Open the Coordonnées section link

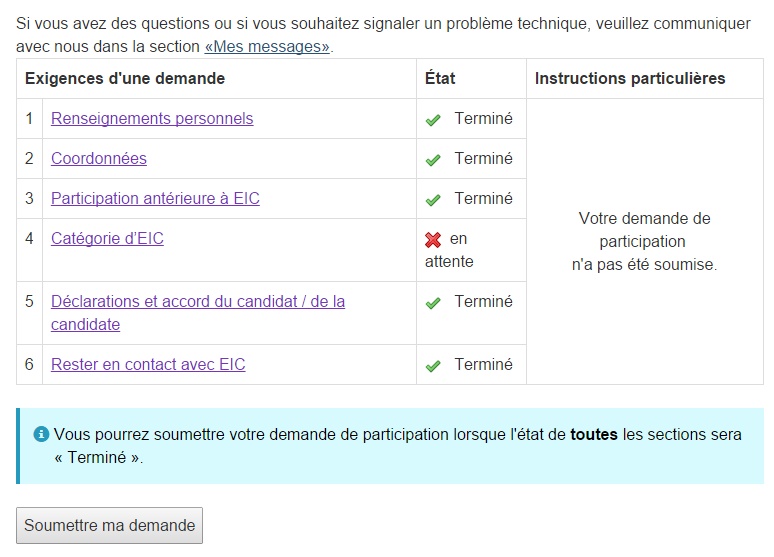click(x=99, y=159)
